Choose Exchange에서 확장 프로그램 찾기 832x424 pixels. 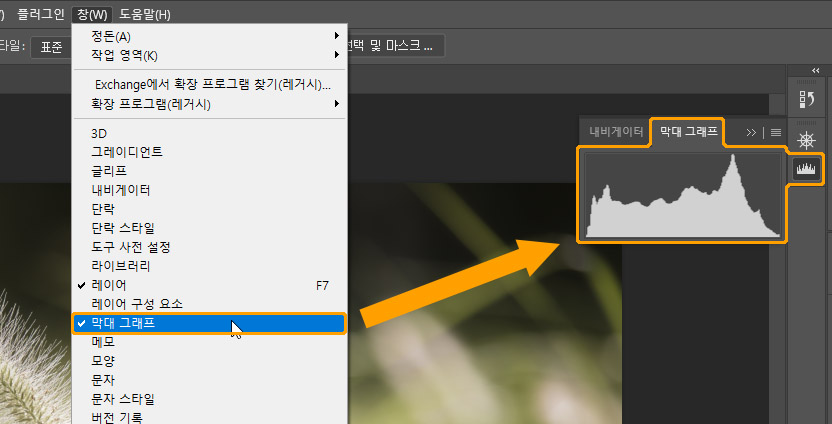(209, 85)
